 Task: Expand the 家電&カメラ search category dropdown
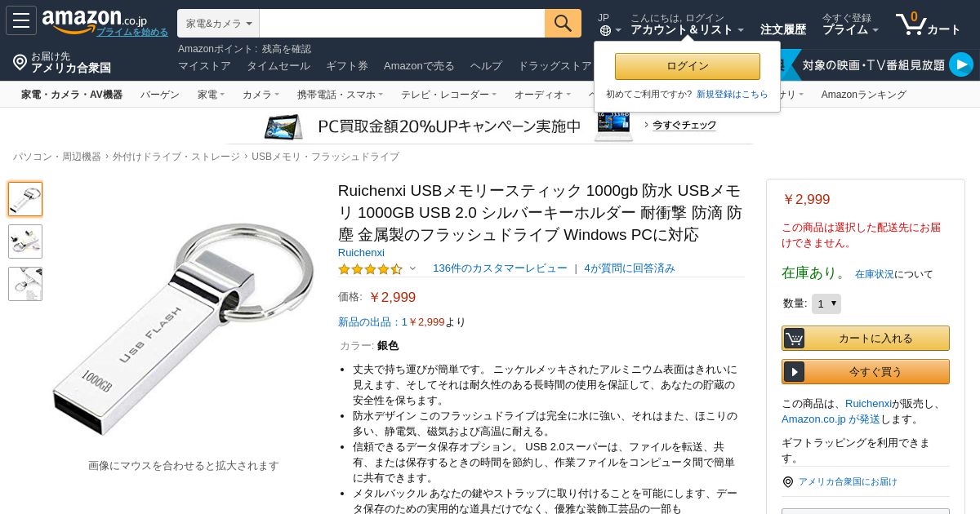[x=219, y=23]
